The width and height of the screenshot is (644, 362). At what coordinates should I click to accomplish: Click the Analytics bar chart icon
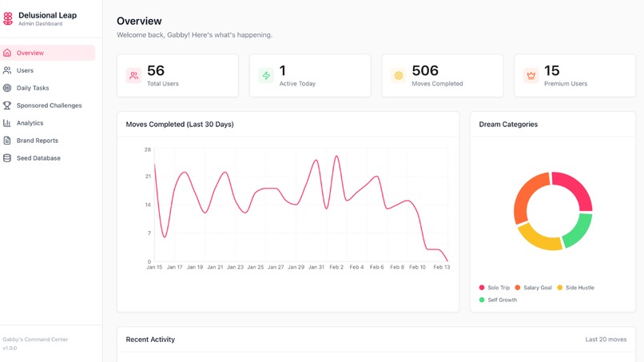pyautogui.click(x=7, y=123)
